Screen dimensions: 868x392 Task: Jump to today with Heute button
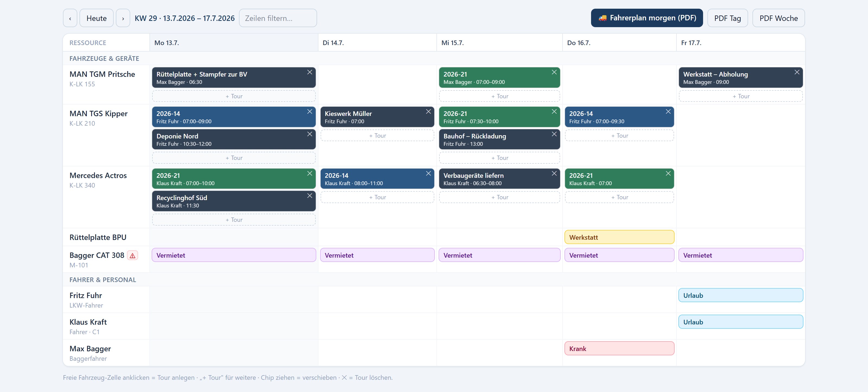96,18
